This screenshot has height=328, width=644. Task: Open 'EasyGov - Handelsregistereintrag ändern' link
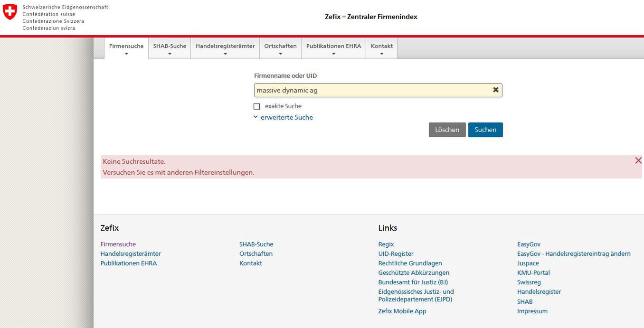[574, 254]
